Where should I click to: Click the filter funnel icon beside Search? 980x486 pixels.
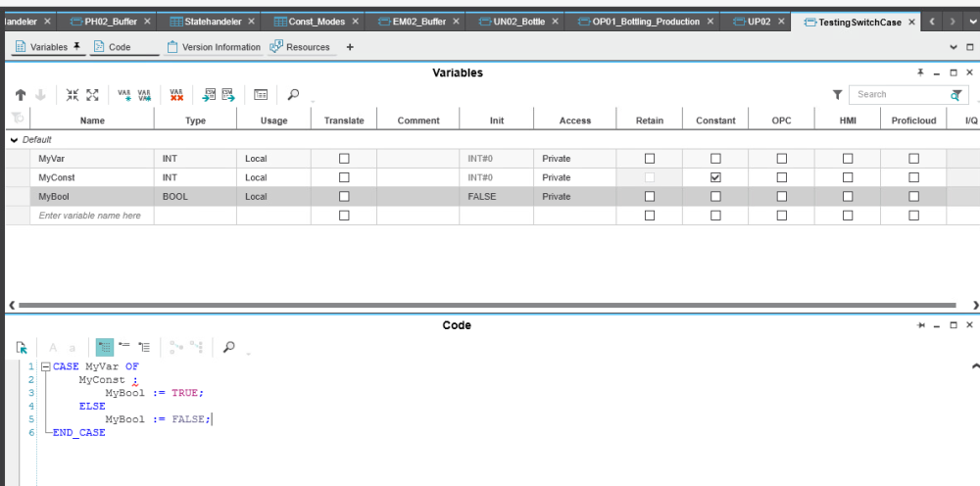click(x=838, y=94)
